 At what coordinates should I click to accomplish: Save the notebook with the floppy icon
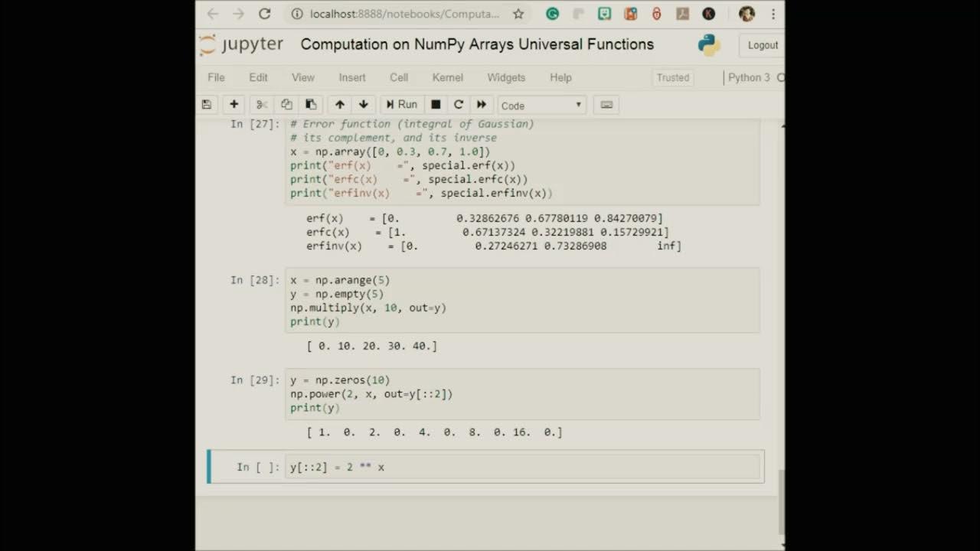coord(207,105)
